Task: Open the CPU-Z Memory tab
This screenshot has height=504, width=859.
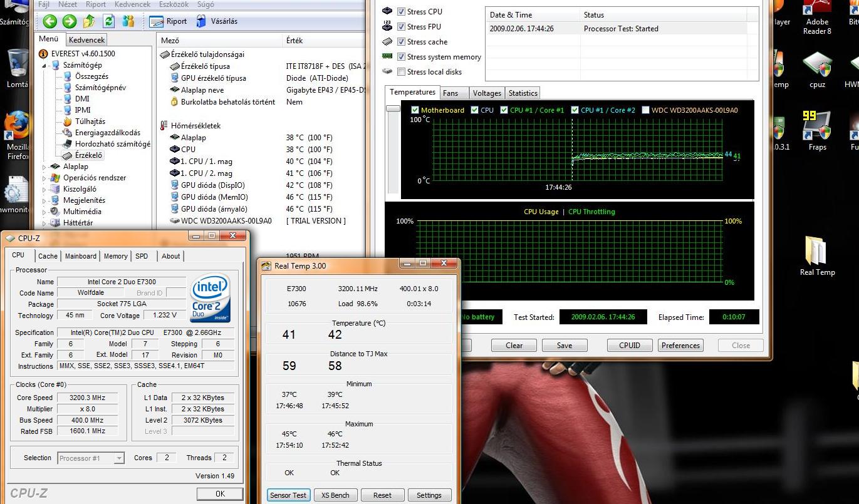Action: 116,256
